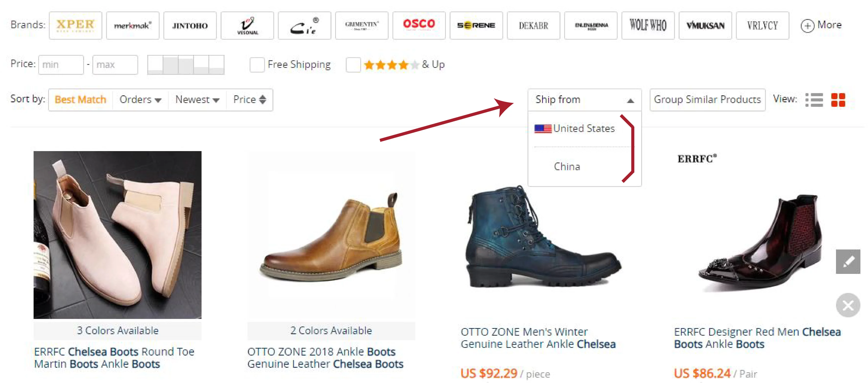
Task: Adjust the price range histogram
Action: [x=186, y=64]
